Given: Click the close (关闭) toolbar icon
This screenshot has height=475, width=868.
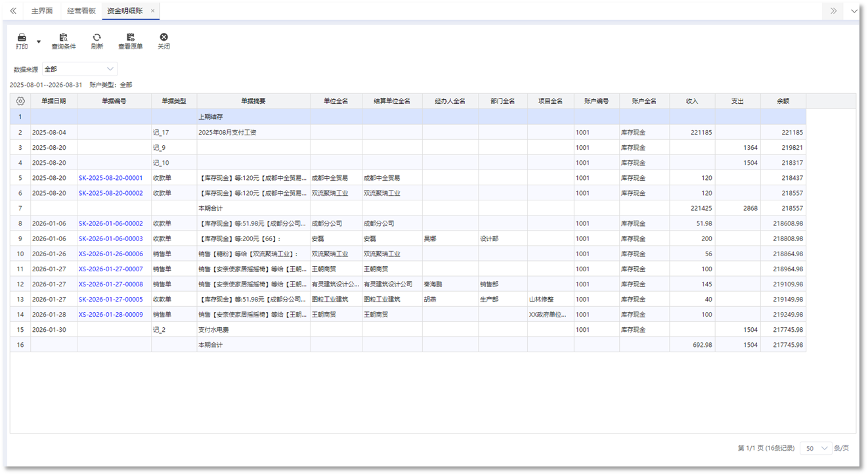Looking at the screenshot, I should [x=163, y=38].
